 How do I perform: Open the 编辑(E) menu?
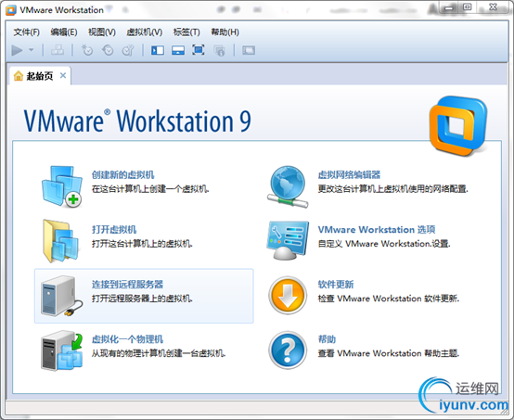(64, 32)
